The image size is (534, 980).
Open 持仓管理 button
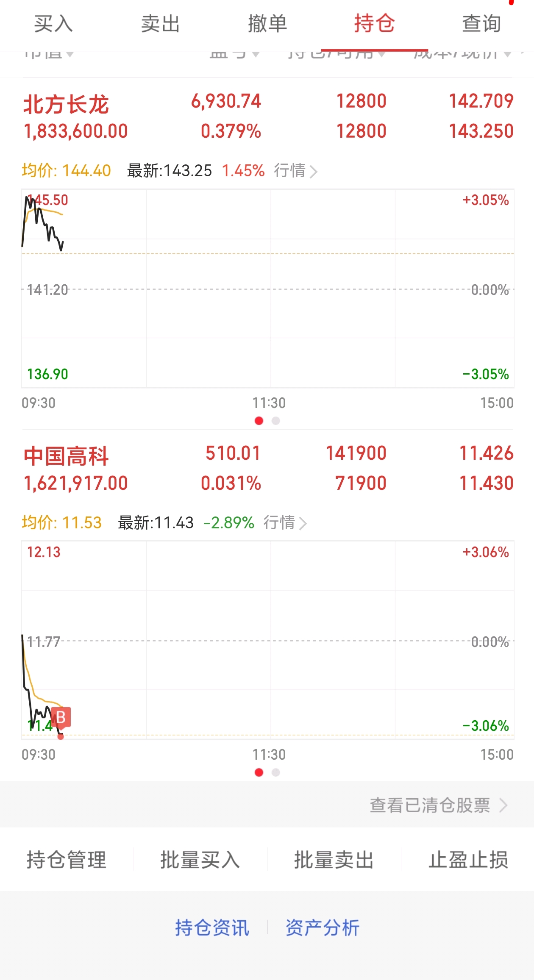(x=67, y=860)
